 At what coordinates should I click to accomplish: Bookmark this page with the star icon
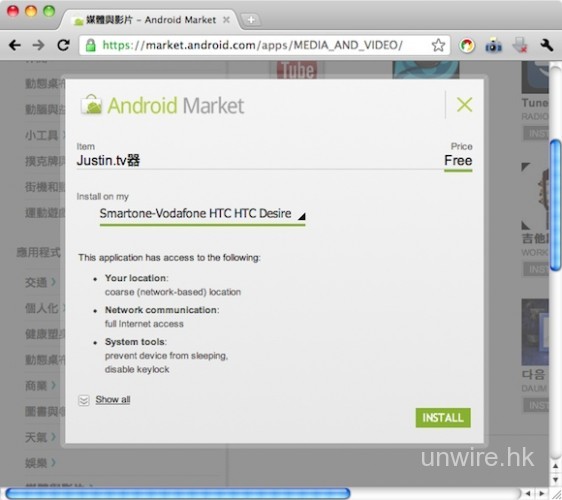point(438,45)
